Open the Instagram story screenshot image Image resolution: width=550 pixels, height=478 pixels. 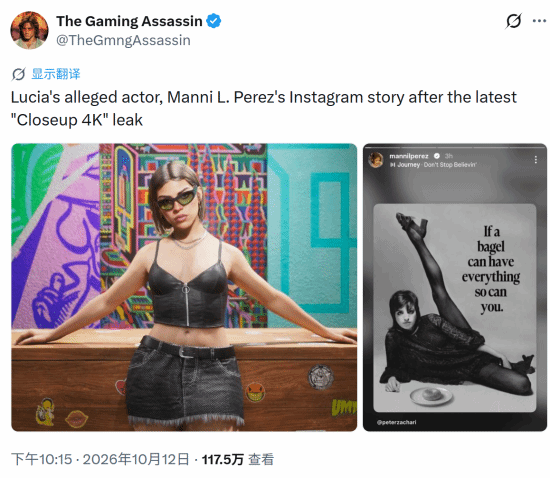455,287
